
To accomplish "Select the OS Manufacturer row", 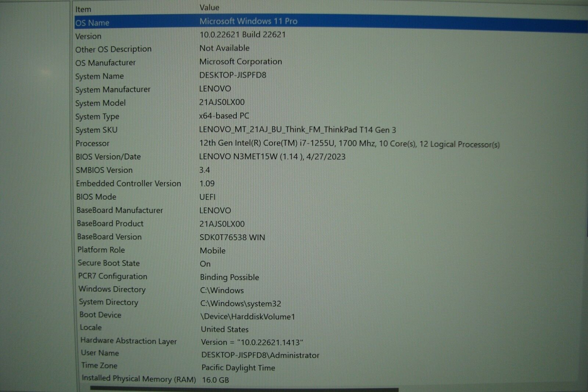I will pos(105,63).
